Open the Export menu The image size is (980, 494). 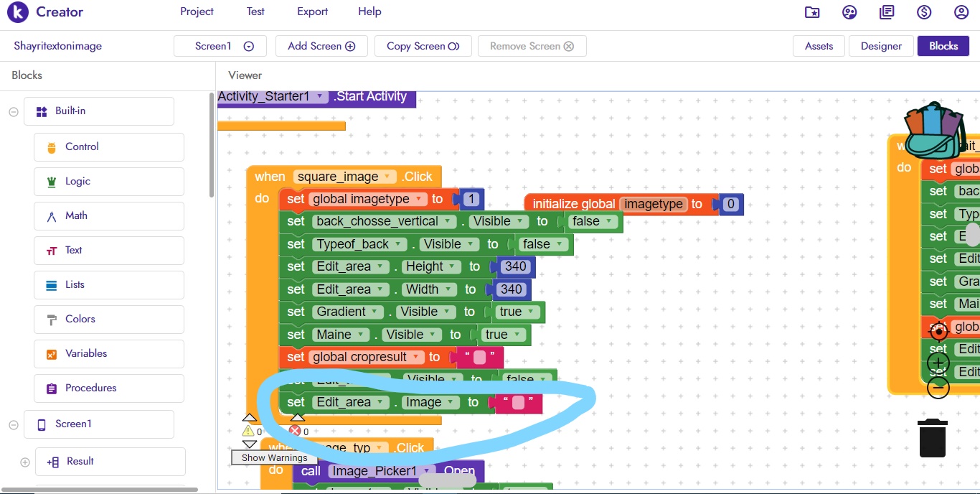click(312, 11)
